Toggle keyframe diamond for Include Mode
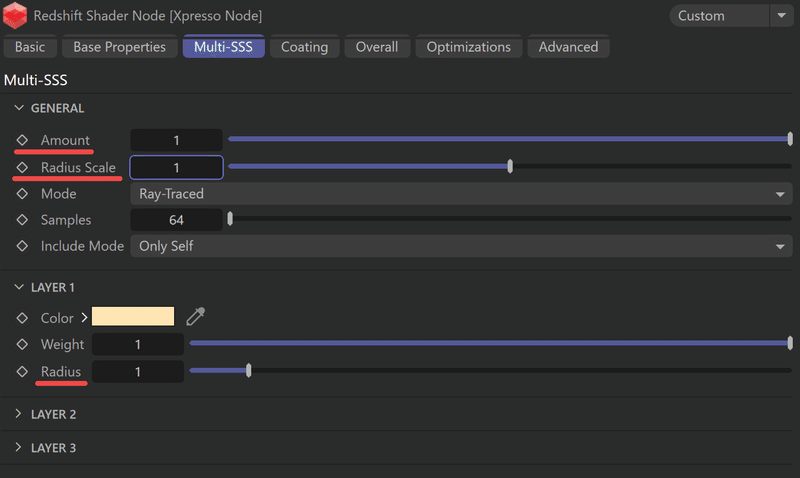The width and height of the screenshot is (800, 478). tap(22, 246)
